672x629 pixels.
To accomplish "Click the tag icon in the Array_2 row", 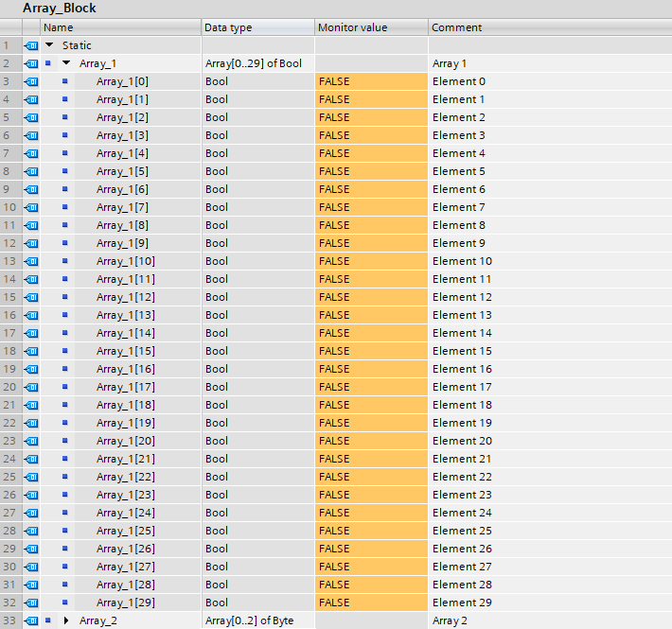I will point(29,620).
